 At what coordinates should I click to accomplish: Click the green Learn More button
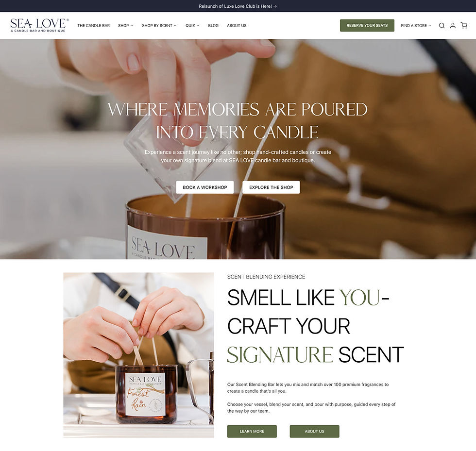[252, 431]
